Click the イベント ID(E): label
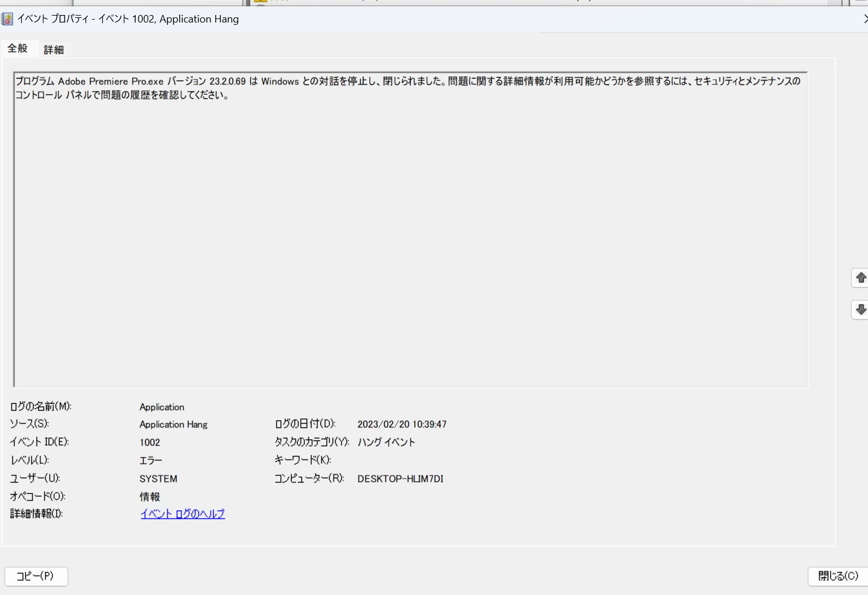Screen dimensions: 868x595 pyautogui.click(x=39, y=442)
